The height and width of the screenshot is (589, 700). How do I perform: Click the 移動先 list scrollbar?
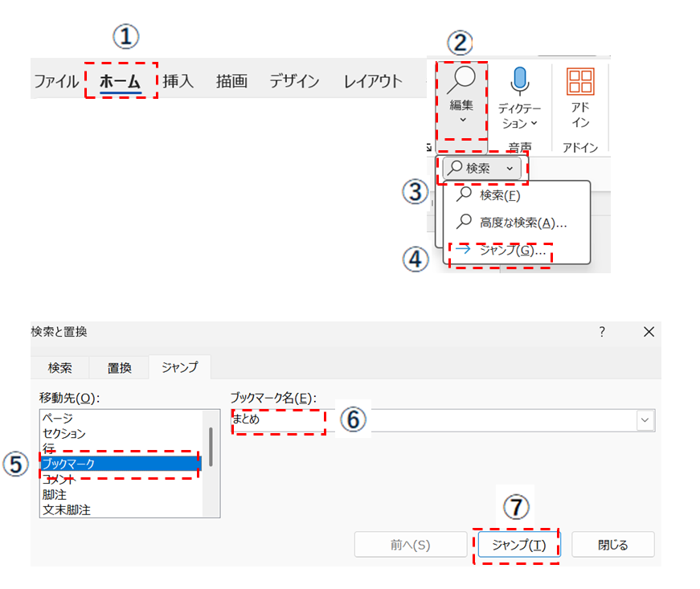click(211, 447)
